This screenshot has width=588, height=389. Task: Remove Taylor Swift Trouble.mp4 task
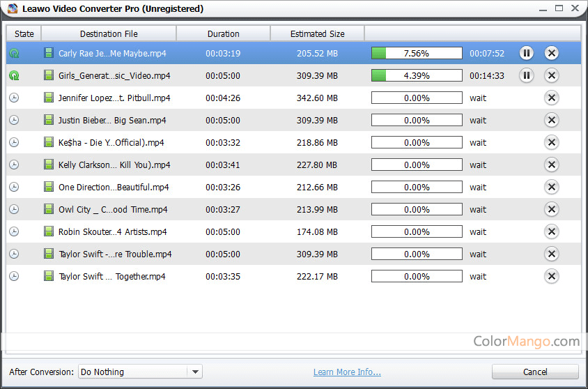(x=551, y=254)
